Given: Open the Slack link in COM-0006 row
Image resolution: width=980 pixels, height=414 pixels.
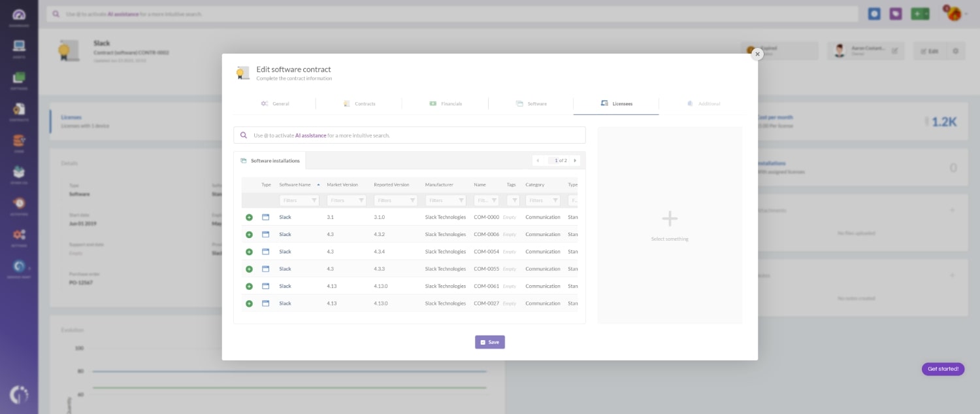Looking at the screenshot, I should click(286, 234).
